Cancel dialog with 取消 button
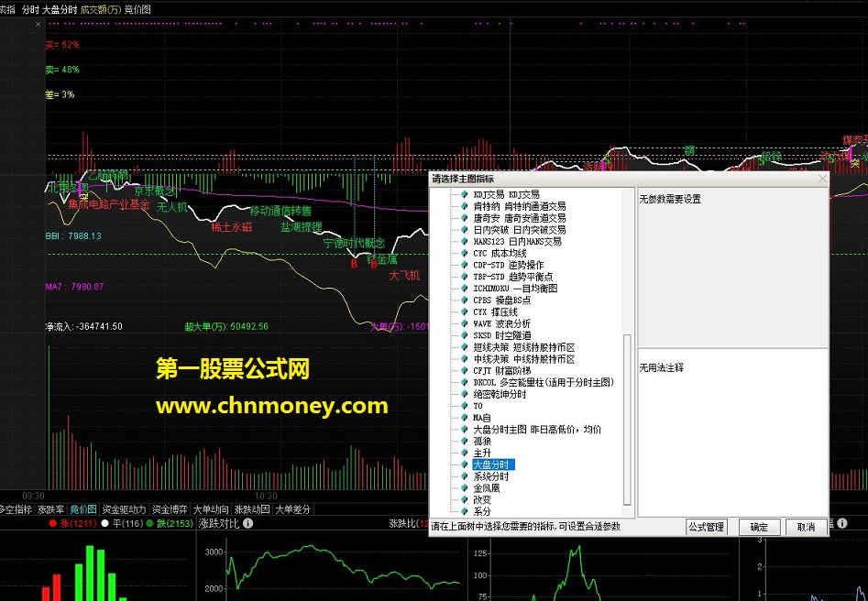Screen dimensions: 868x601 [x=806, y=528]
